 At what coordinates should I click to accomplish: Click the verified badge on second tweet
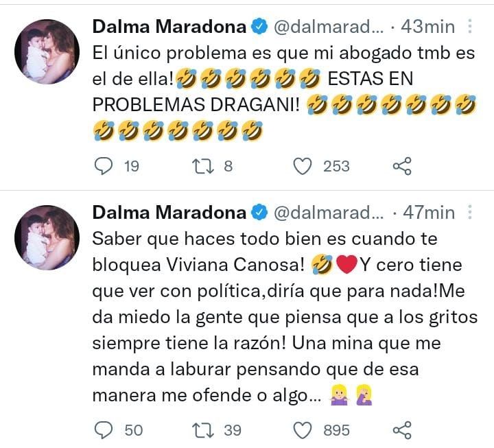[x=259, y=213]
